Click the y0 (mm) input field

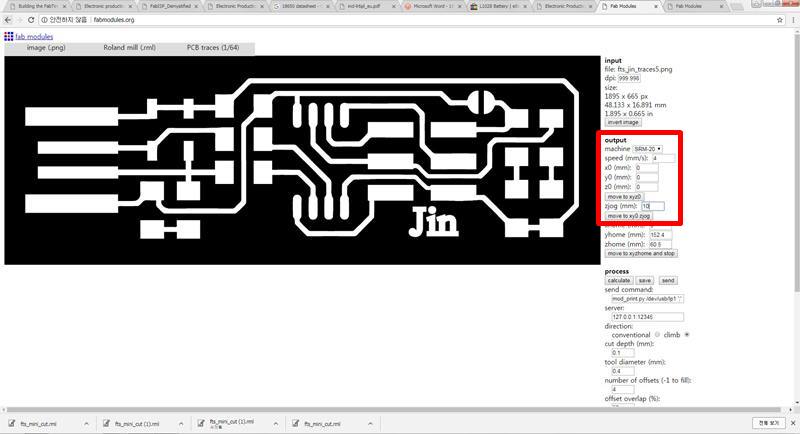coord(646,177)
